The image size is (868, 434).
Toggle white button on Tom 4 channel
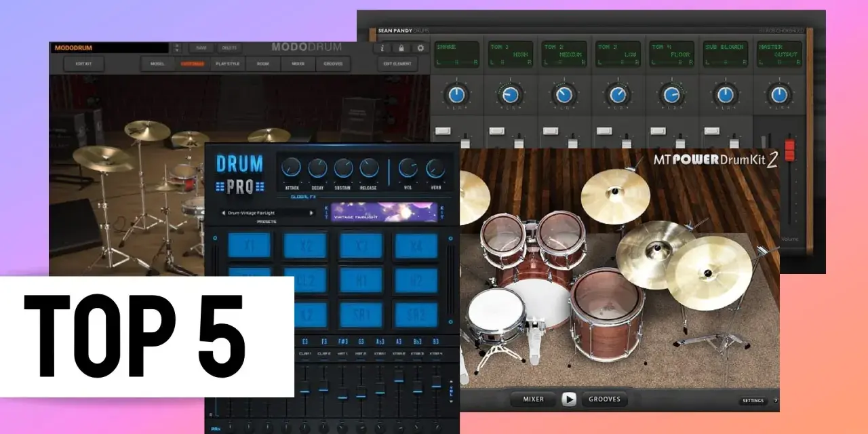658,130
